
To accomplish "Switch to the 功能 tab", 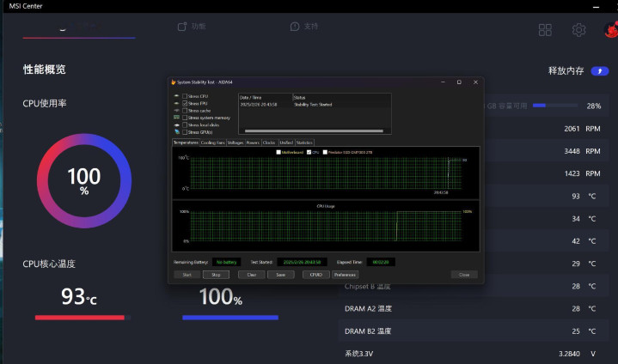I will (192, 27).
